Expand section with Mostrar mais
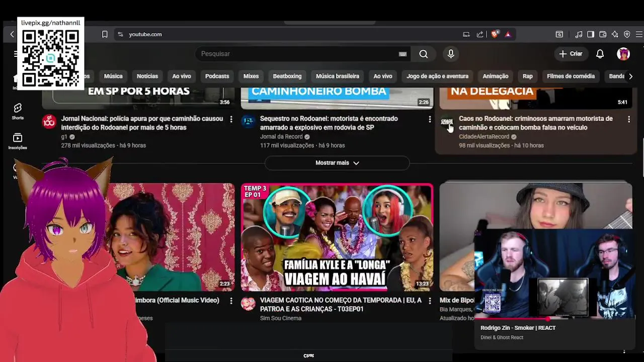Viewport: 644px width, 362px height. click(337, 163)
